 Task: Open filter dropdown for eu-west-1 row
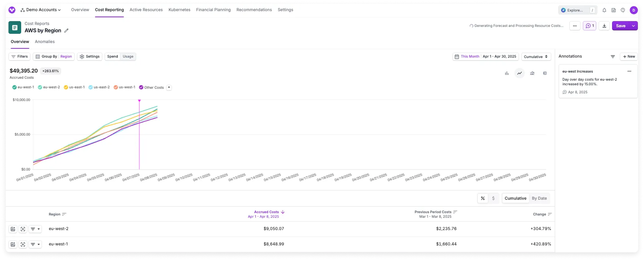(35, 244)
